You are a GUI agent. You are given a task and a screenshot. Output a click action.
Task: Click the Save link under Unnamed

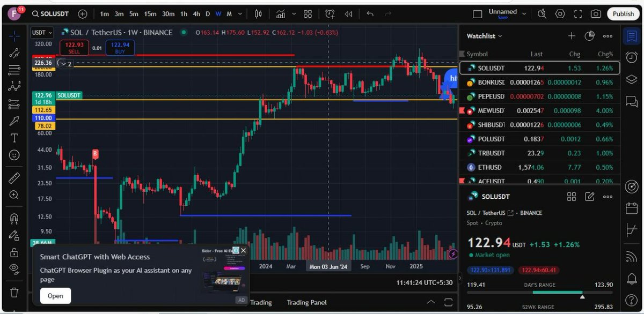pos(503,18)
